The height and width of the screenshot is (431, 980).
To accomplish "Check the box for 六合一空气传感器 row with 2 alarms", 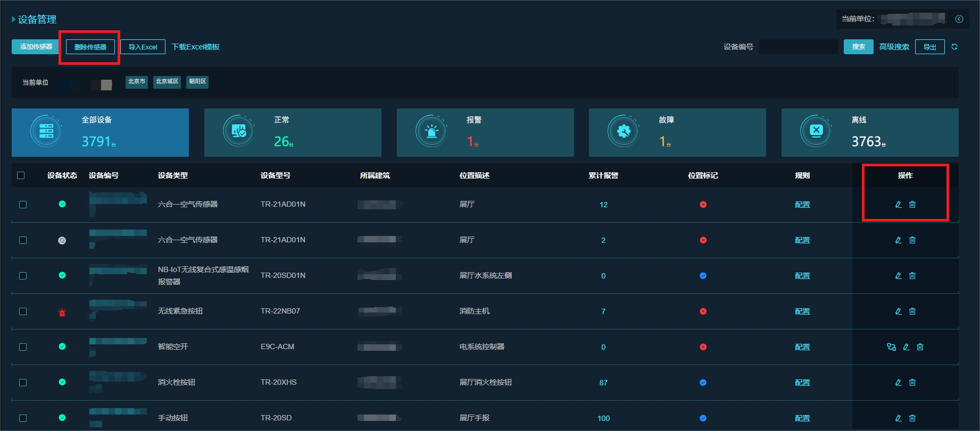I will pos(23,240).
